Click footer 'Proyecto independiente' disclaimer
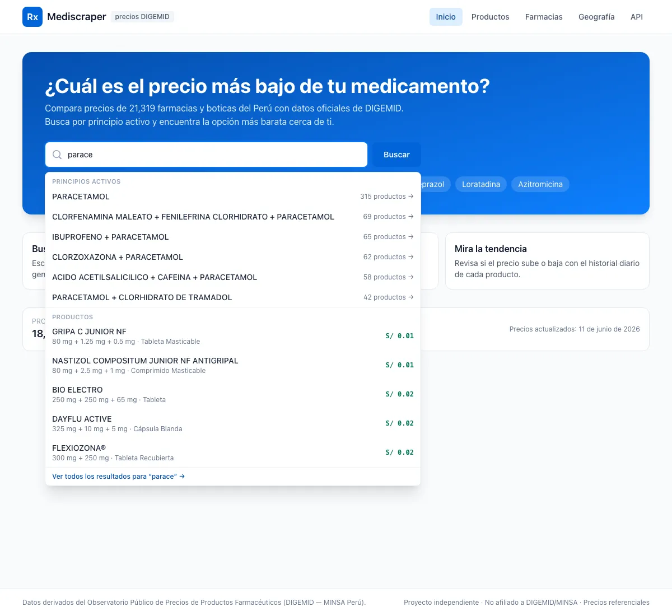Viewport: 672px width, 616px height. pos(526,603)
